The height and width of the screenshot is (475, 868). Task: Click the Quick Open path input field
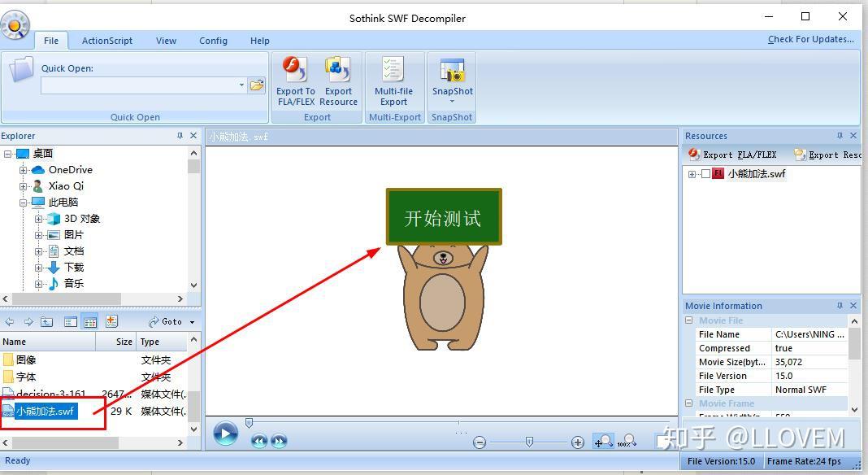[138, 85]
